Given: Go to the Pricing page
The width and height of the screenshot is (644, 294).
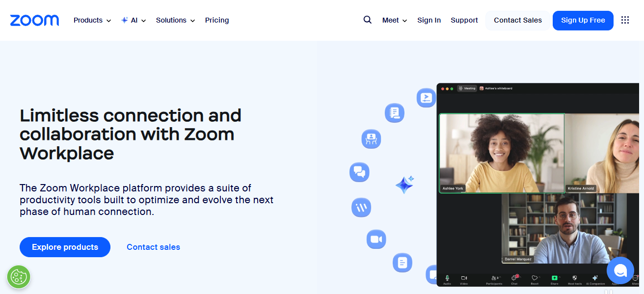Looking at the screenshot, I should 217,20.
